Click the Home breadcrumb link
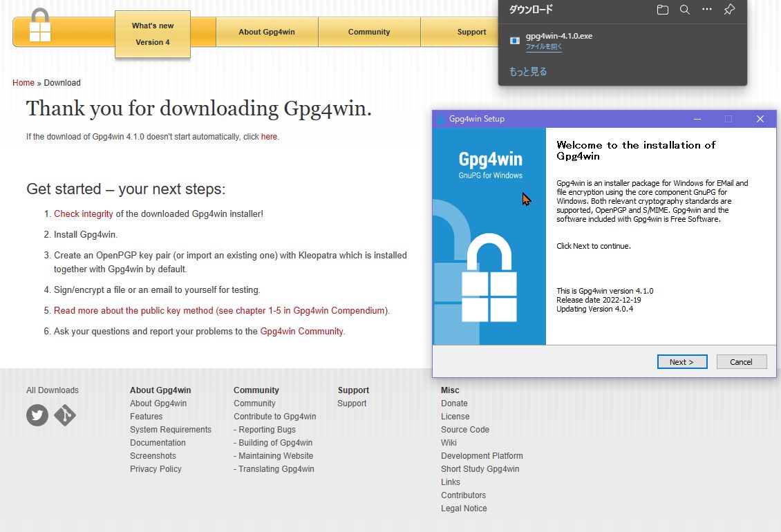Screen dimensions: 781x532 (23, 83)
